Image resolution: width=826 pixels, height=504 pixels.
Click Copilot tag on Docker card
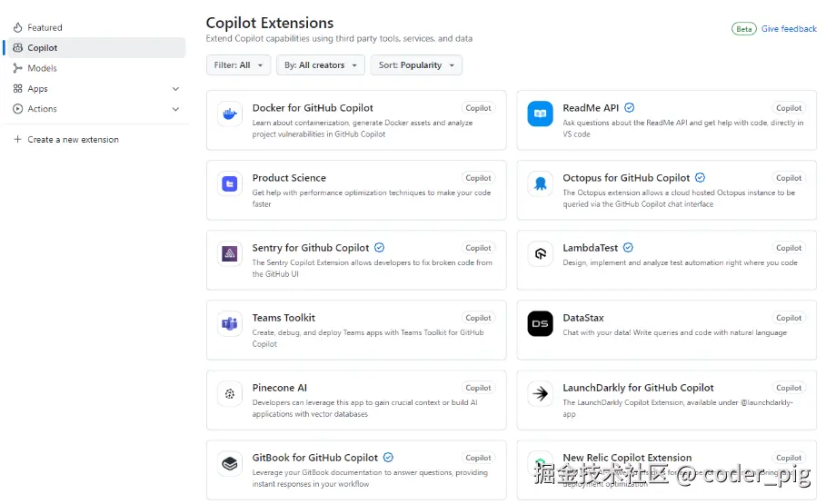coord(478,108)
